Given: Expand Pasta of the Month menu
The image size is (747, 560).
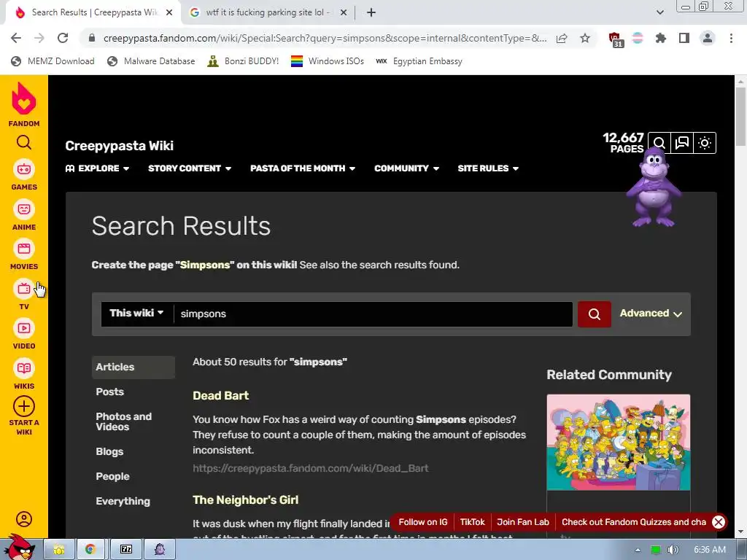Looking at the screenshot, I should pos(303,168).
